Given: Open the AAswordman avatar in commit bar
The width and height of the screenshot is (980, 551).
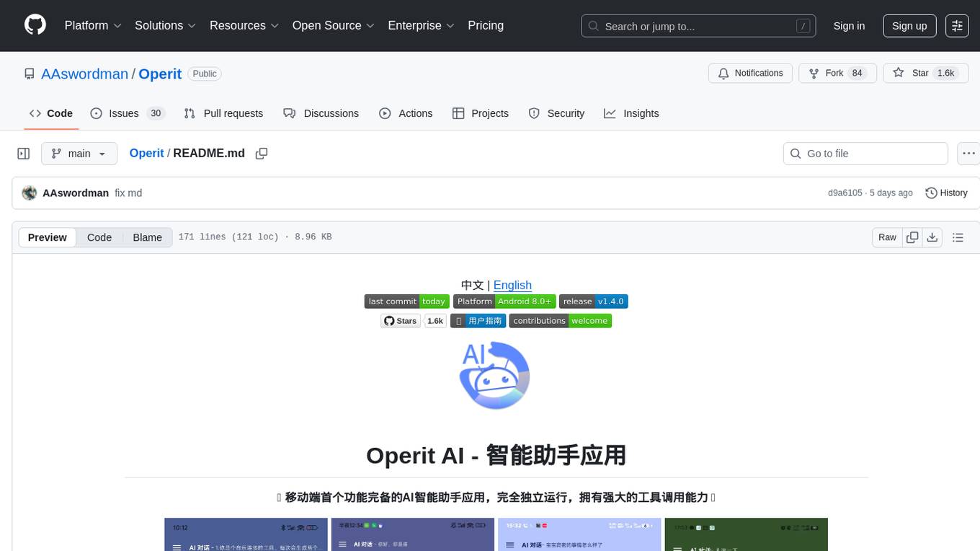Looking at the screenshot, I should tap(30, 193).
